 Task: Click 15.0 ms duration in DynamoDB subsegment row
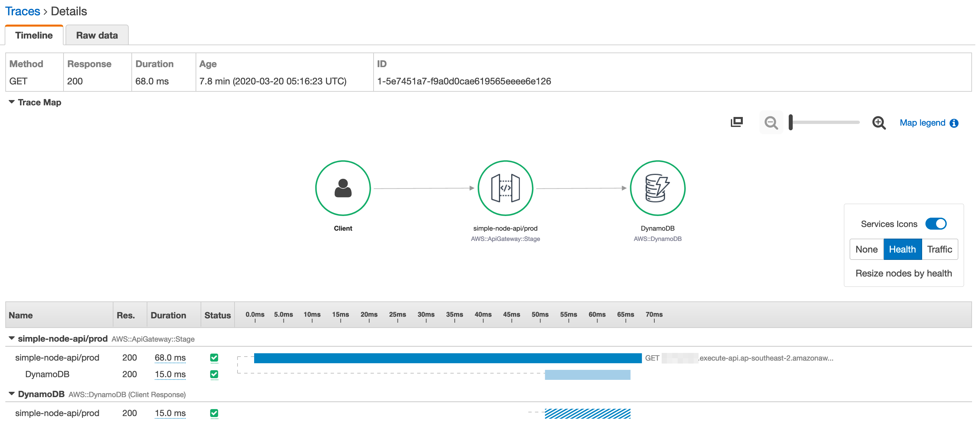(170, 375)
